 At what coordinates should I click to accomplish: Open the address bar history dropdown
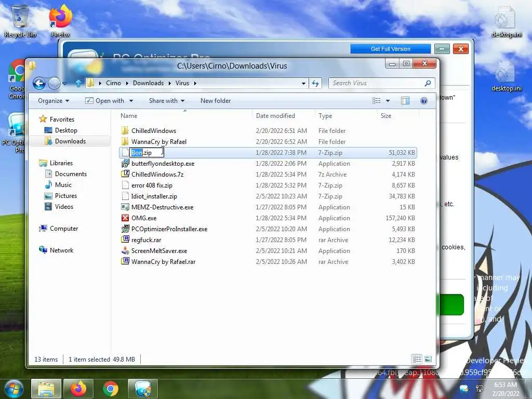(303, 84)
